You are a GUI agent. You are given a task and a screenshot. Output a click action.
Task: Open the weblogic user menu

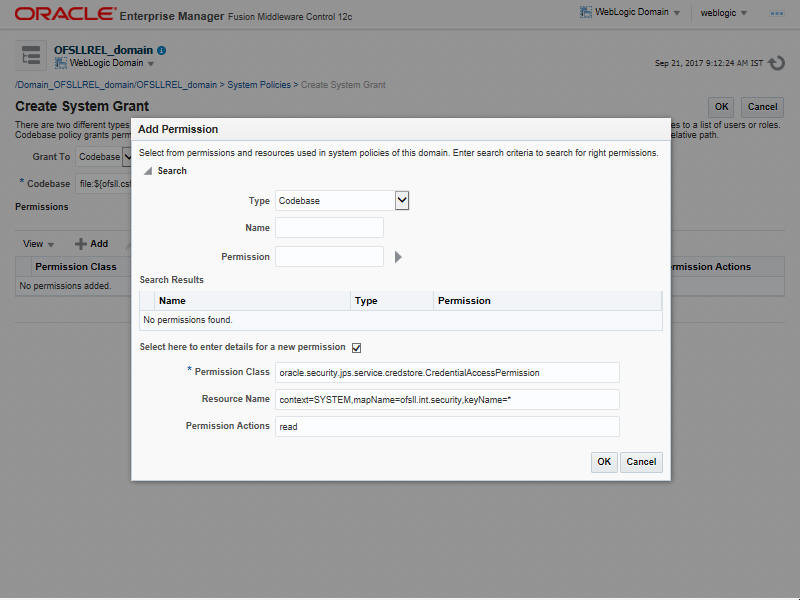[x=723, y=13]
